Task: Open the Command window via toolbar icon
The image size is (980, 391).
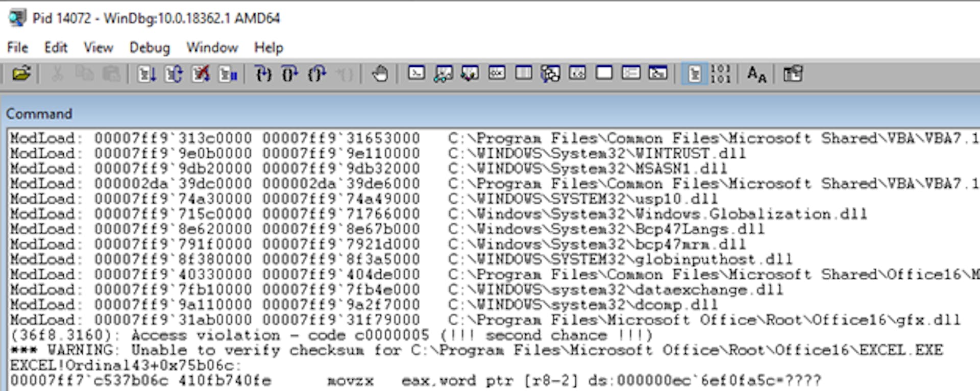Action: click(x=416, y=73)
